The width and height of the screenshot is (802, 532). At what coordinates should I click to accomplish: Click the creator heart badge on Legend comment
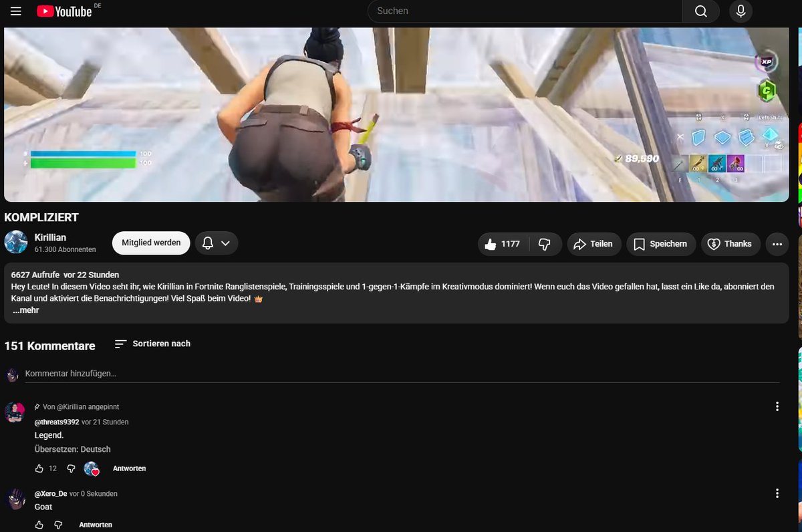92,469
